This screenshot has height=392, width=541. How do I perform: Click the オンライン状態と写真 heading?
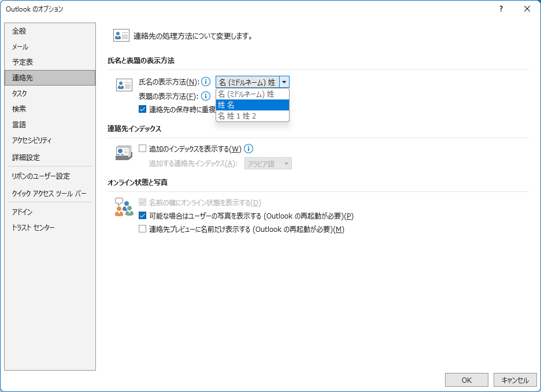tap(138, 182)
